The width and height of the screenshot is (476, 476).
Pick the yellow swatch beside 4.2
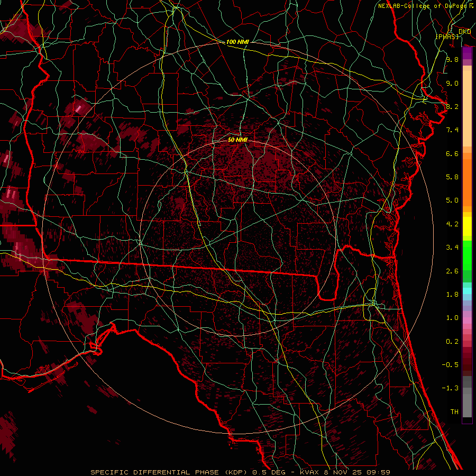[x=467, y=224]
